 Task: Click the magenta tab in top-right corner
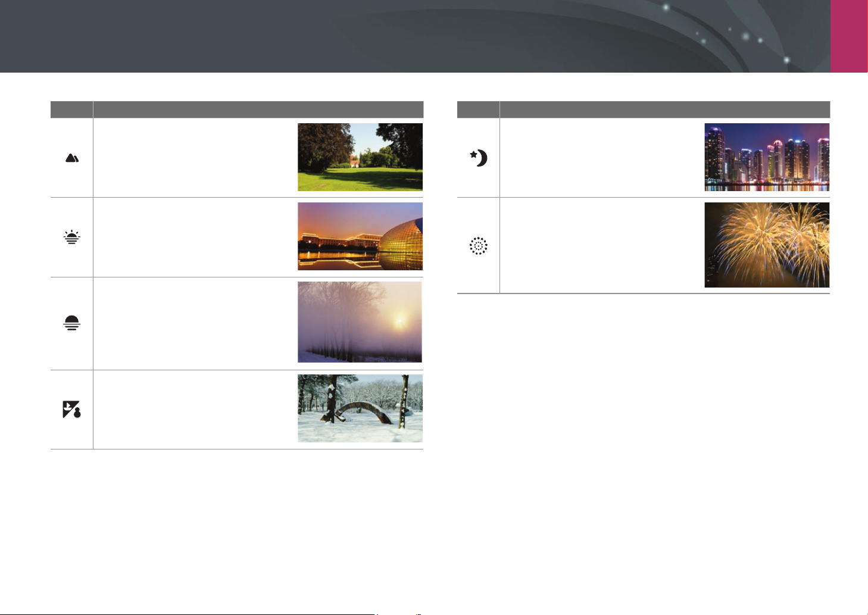point(850,36)
